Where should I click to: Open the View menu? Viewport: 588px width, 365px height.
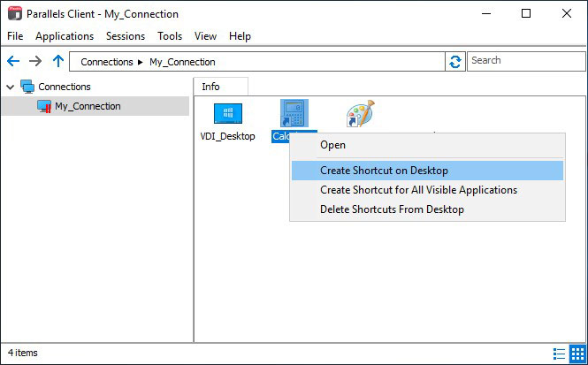205,36
